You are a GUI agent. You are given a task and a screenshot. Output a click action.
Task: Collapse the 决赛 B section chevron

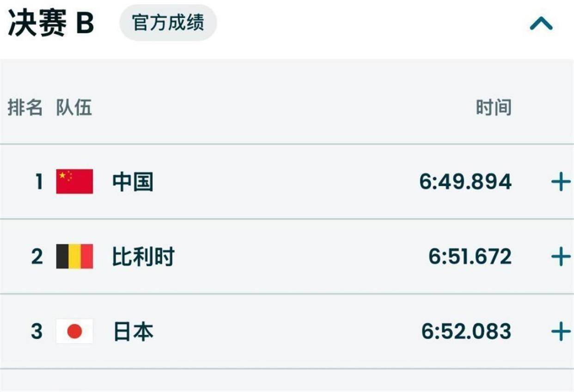coord(541,24)
